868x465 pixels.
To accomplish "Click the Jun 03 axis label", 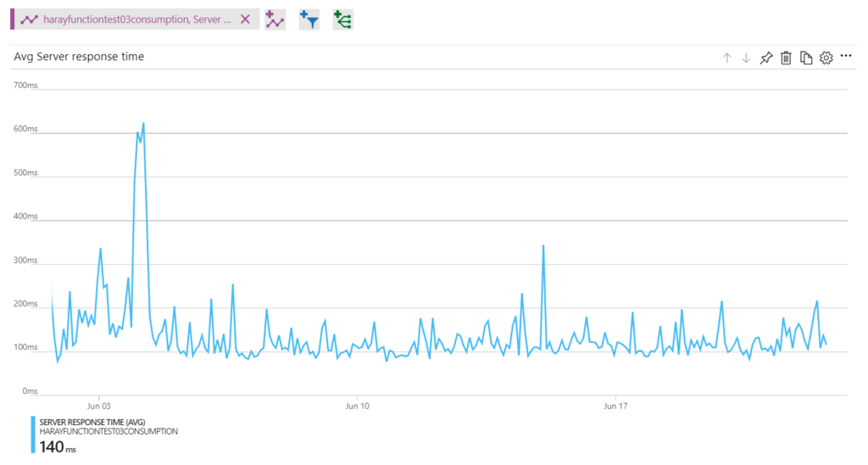I will pos(99,406).
